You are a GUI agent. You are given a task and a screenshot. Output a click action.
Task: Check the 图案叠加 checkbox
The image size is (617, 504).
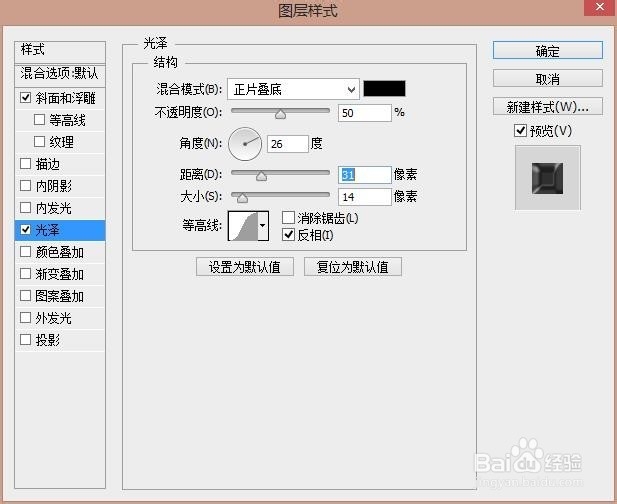[x=26, y=295]
